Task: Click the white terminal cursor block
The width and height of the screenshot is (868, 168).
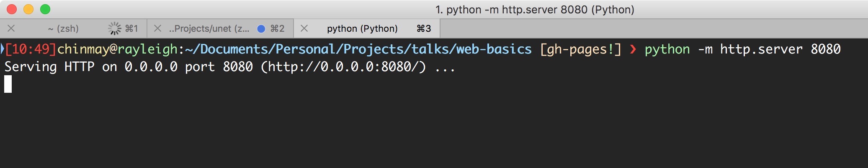Action: point(8,84)
